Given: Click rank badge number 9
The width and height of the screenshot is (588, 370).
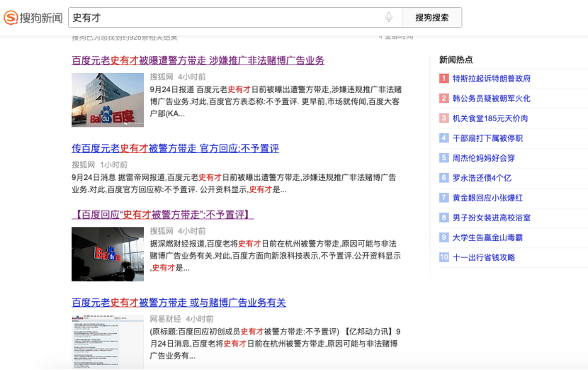Looking at the screenshot, I should [x=443, y=237].
